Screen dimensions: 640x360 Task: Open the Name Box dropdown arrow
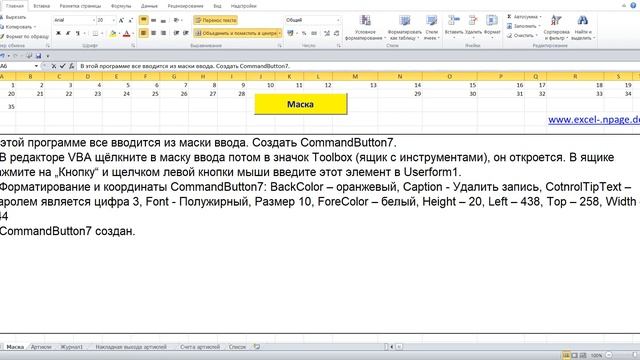(36, 66)
